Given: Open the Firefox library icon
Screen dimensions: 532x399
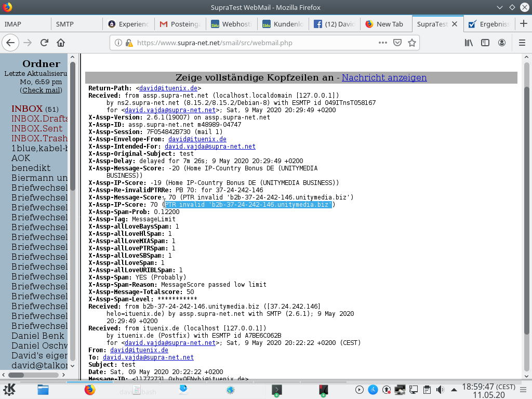Looking at the screenshot, I should point(469,43).
